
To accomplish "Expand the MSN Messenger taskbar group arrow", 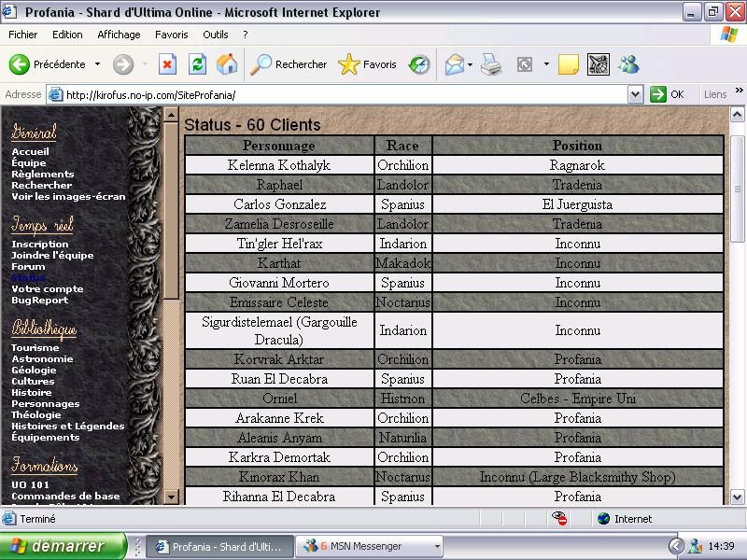I will 436,546.
